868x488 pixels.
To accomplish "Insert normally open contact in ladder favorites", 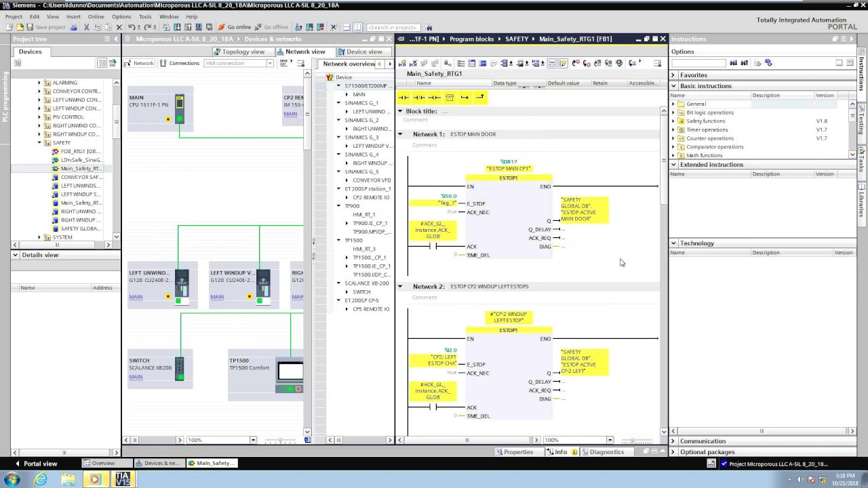I will pos(403,98).
